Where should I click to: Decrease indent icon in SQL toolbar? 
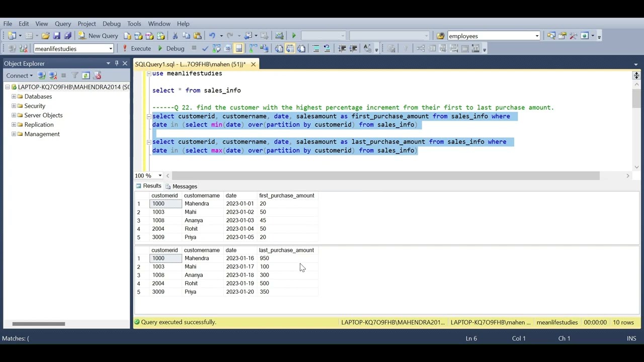(342, 49)
